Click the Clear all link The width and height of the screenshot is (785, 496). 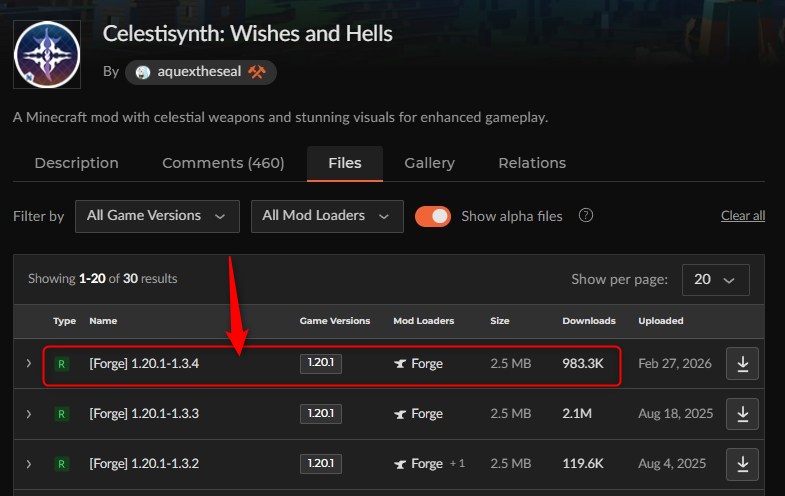(x=743, y=216)
